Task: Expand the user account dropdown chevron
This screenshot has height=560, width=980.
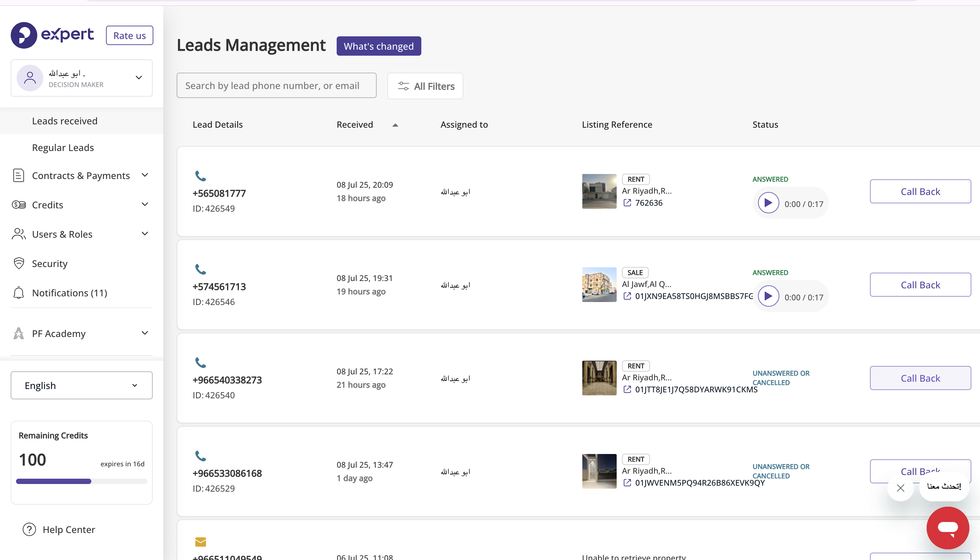Action: coord(139,78)
